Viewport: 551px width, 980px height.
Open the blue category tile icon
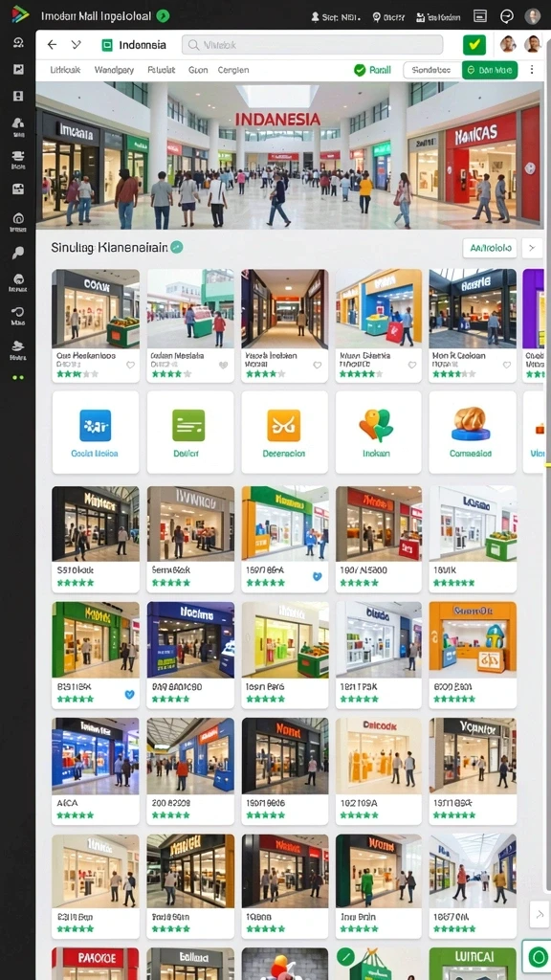pyautogui.click(x=95, y=426)
